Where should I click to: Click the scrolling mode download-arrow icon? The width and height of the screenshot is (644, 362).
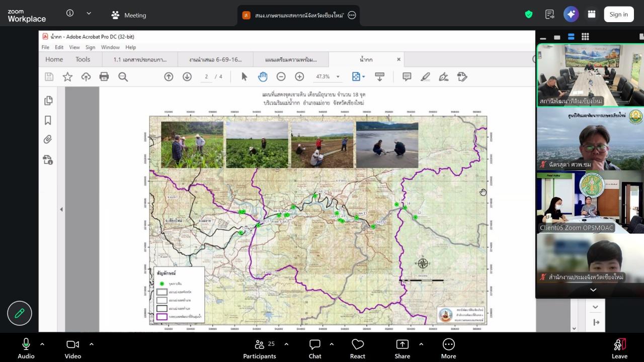380,77
